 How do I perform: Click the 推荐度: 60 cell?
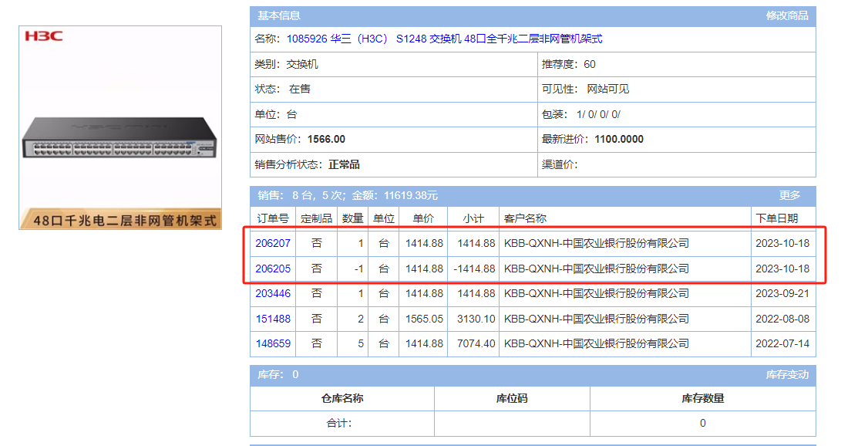[x=677, y=64]
